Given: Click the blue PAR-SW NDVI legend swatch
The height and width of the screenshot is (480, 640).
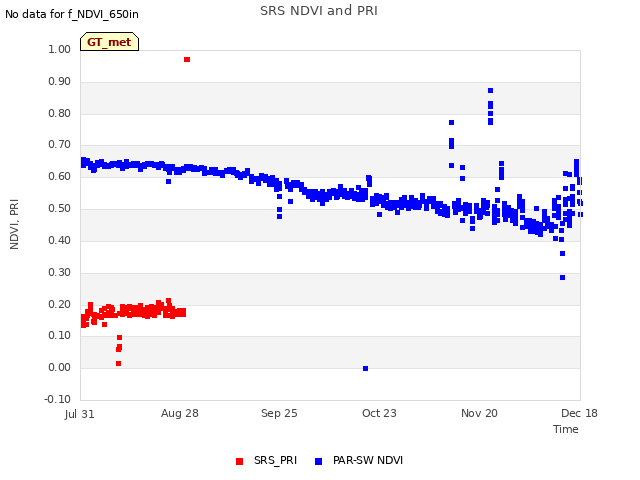Looking at the screenshot, I should pyautogui.click(x=319, y=461).
